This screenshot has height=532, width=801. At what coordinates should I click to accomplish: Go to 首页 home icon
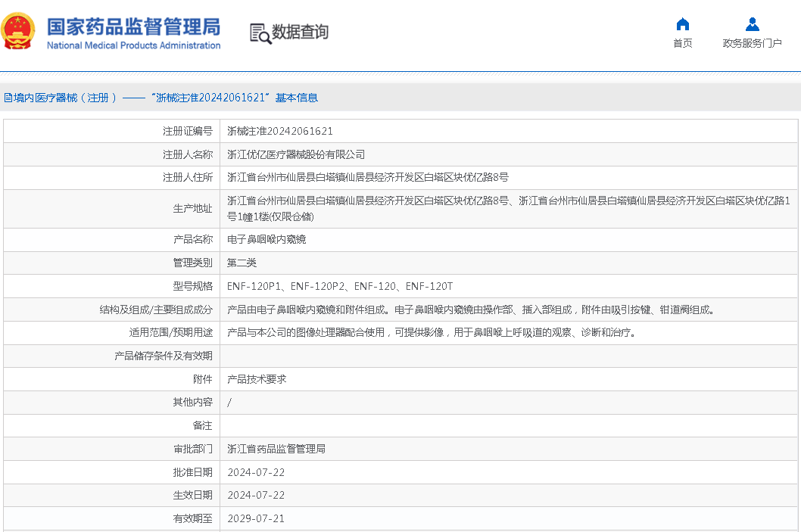682,24
